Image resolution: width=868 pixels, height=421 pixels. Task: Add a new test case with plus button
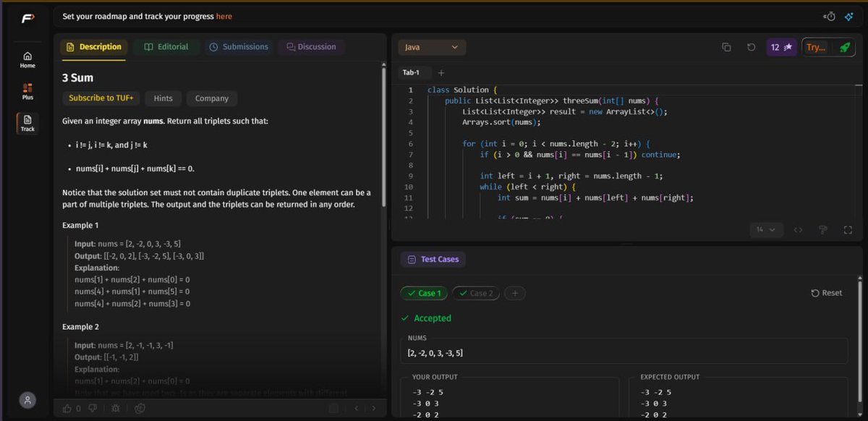point(515,293)
